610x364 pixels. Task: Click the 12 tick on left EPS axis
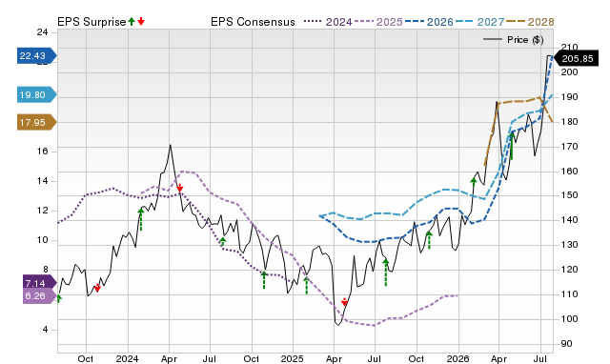[42, 211]
